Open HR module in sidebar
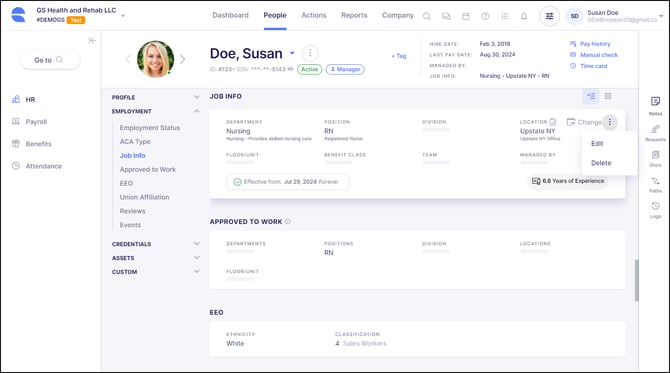Screen dimensions: 670x373 click(x=24, y=100)
